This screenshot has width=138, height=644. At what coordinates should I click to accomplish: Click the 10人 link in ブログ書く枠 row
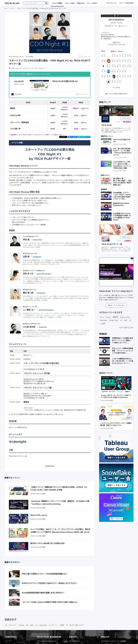(x=76, y=129)
